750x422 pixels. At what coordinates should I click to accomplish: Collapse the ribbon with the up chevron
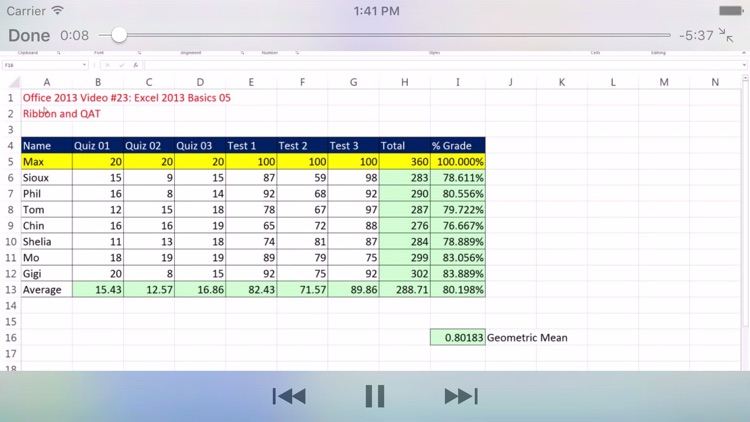[744, 53]
